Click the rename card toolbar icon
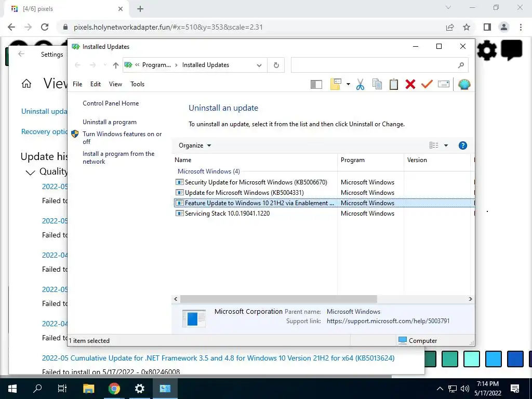The width and height of the screenshot is (532, 399). tap(444, 84)
